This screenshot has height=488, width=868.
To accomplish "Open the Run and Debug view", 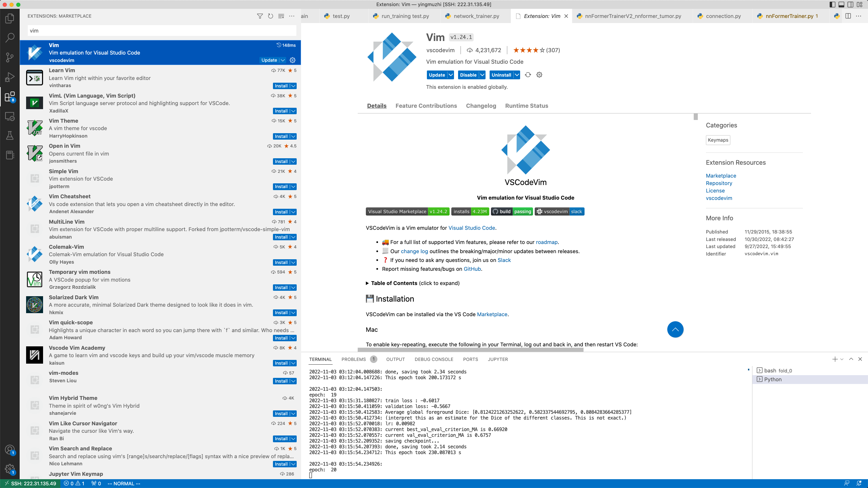I will pos(10,77).
